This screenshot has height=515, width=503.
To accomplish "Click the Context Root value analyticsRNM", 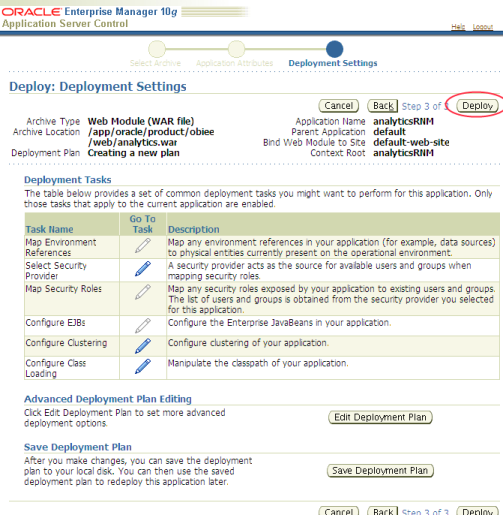I will coord(403,153).
